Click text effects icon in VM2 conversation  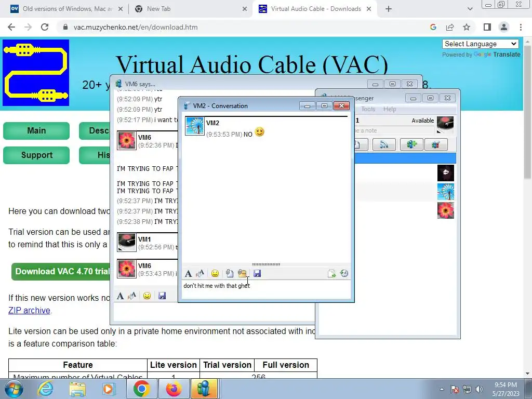tap(200, 273)
